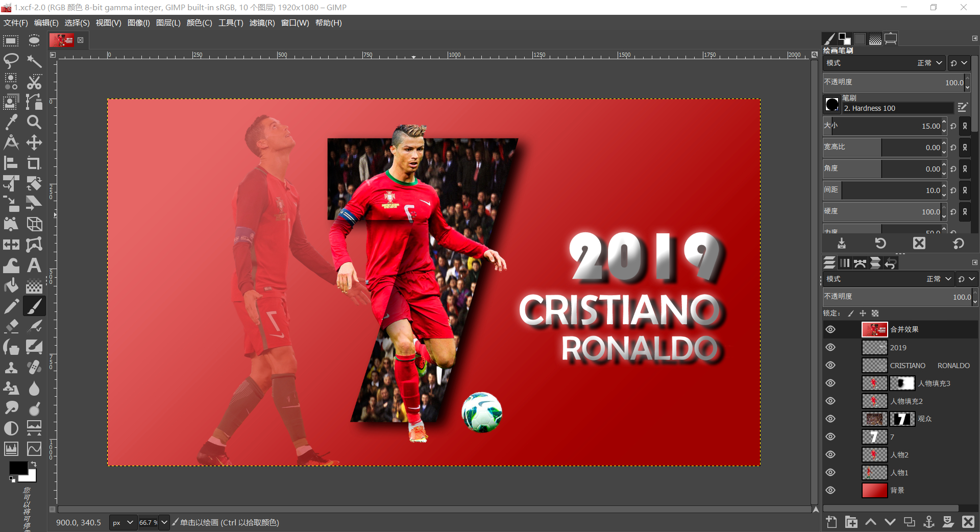Open the 滤镜(R) menu

coord(262,23)
